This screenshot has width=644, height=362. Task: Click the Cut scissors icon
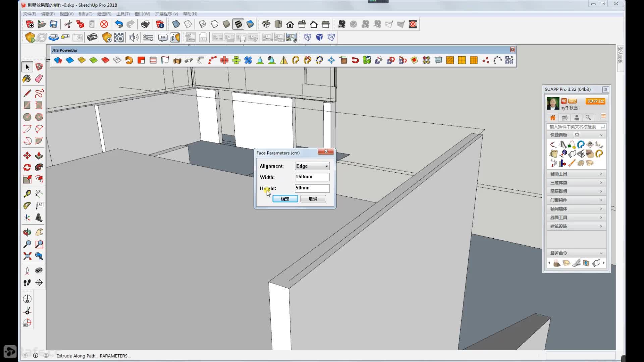[x=68, y=24]
